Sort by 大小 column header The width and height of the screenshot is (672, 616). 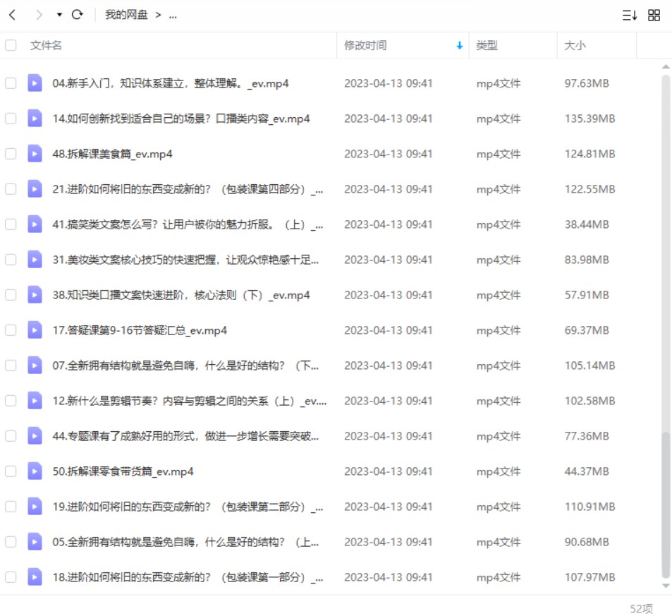click(x=575, y=45)
